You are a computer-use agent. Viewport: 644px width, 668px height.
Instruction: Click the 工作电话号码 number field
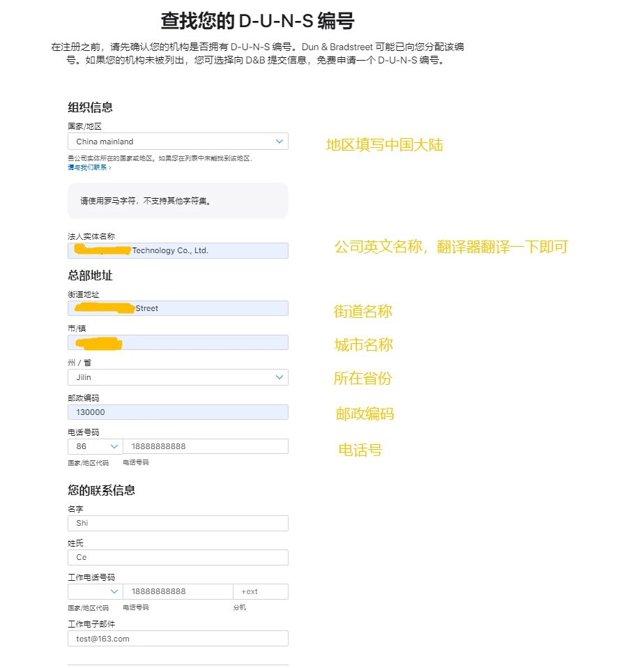(178, 591)
